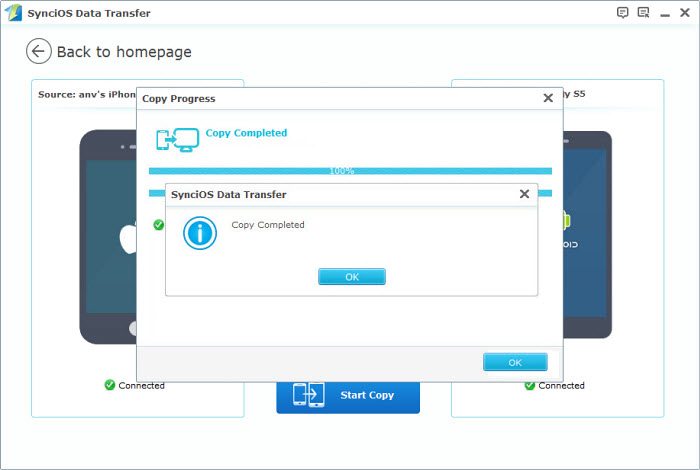This screenshot has width=700, height=470.
Task: Close the Copy Progress dialog
Action: click(548, 98)
